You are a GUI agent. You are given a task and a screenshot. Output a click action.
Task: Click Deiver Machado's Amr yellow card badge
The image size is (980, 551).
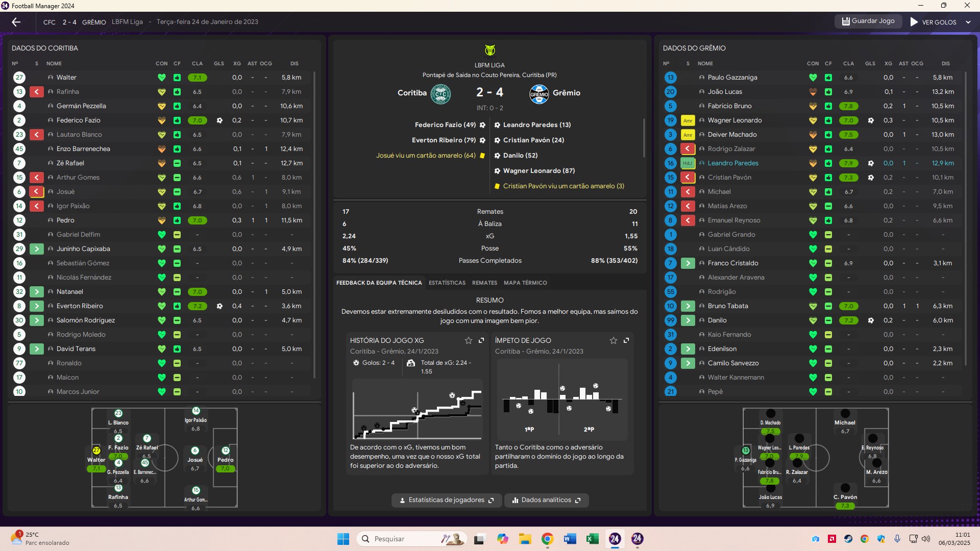pyautogui.click(x=688, y=135)
